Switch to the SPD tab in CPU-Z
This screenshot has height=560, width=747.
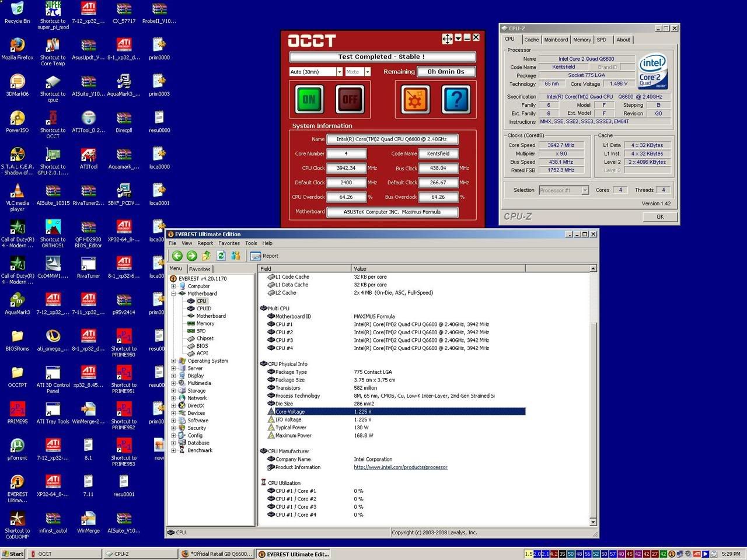(x=601, y=40)
